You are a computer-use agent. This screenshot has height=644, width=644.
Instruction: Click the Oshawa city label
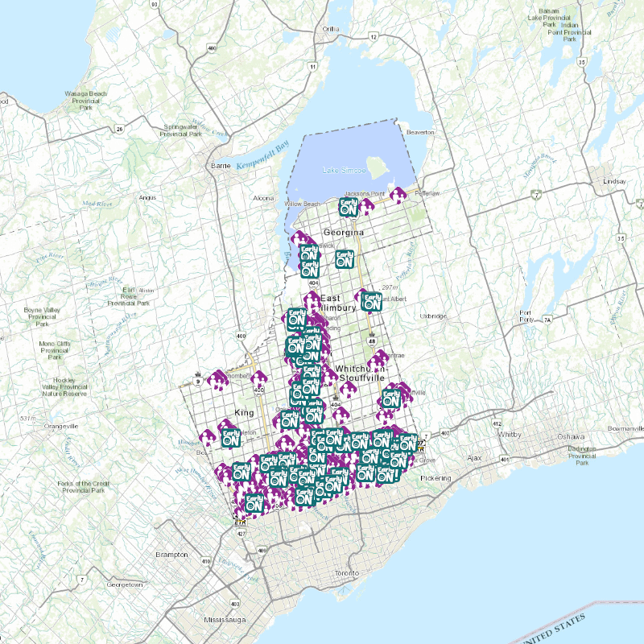point(570,436)
